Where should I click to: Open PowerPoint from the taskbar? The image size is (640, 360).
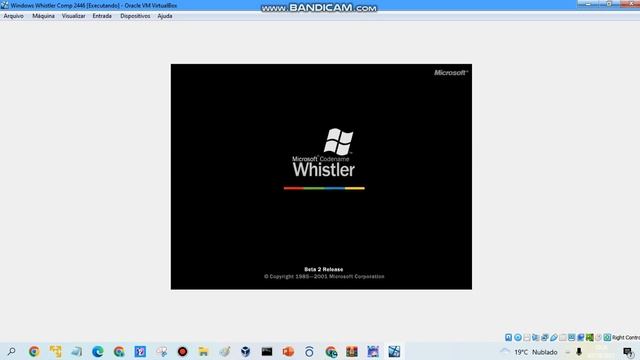[x=288, y=351]
